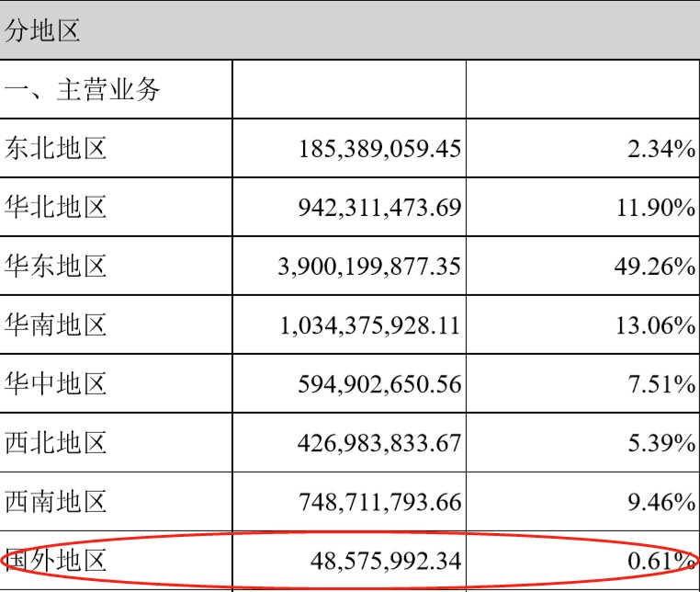Select the amount 48,575,992.34
Viewport: 700px width, 592px height.
pyautogui.click(x=386, y=561)
